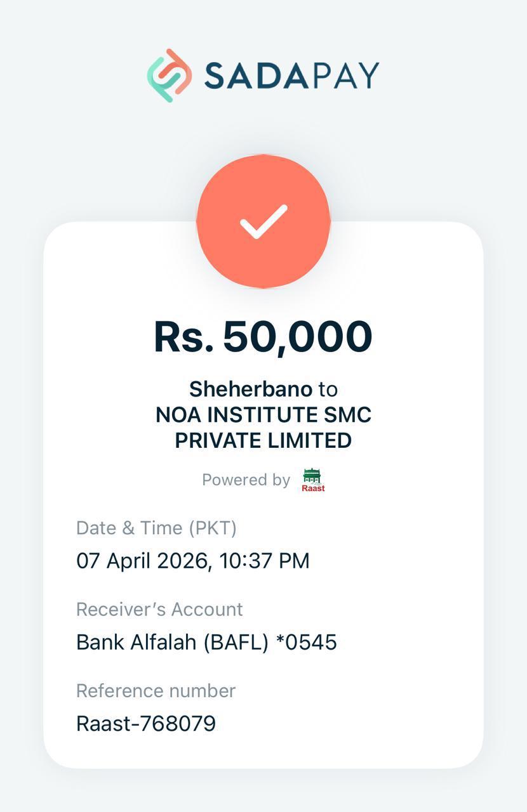Click the NOA INSTITUTE SMC receiver line
This screenshot has height=812, width=527.
coord(263,415)
